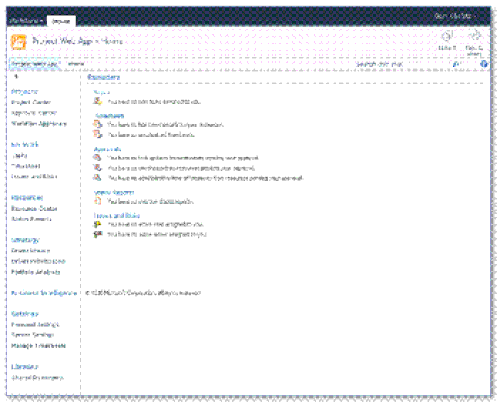Select the Browse ribbon tab

point(61,21)
